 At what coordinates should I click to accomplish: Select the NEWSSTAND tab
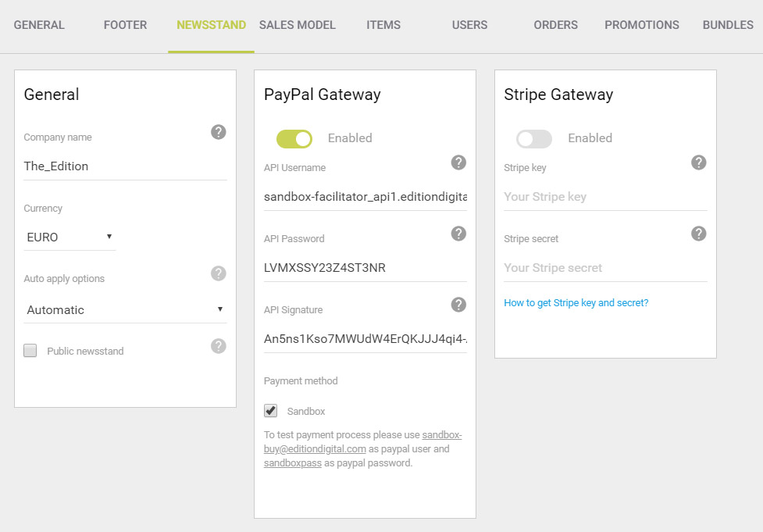[x=211, y=25]
